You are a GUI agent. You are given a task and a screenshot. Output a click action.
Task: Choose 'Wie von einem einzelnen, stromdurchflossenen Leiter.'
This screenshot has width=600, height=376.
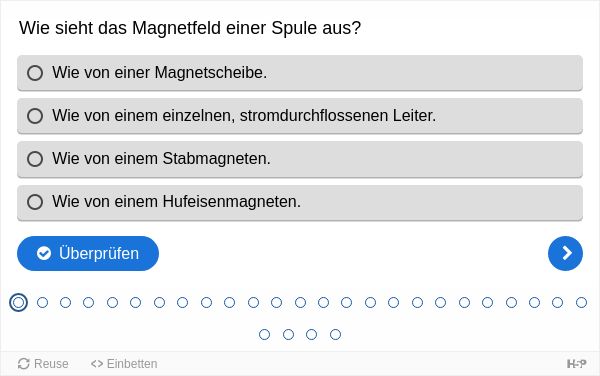[300, 116]
